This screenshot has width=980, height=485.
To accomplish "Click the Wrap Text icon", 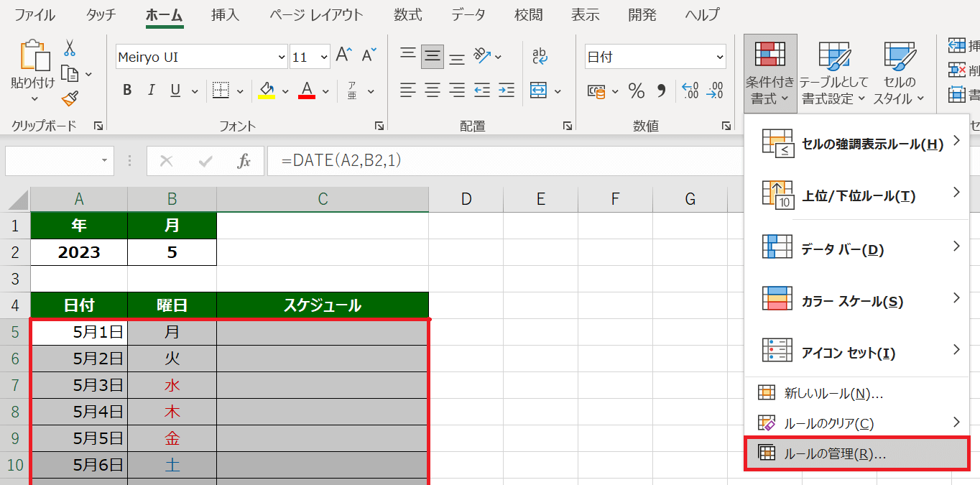I will pos(540,56).
